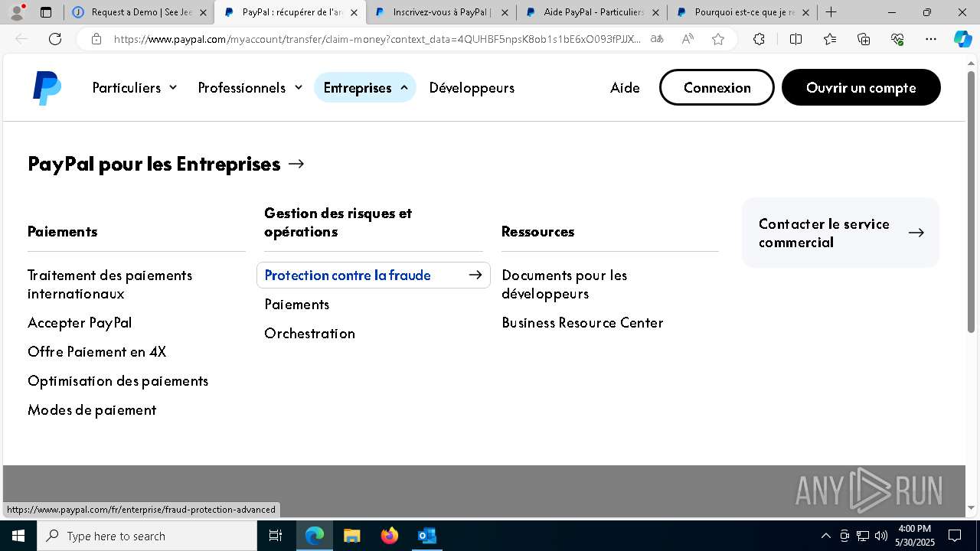This screenshot has height=551, width=980.
Task: Close the Aide PayPal tab
Action: (655, 12)
